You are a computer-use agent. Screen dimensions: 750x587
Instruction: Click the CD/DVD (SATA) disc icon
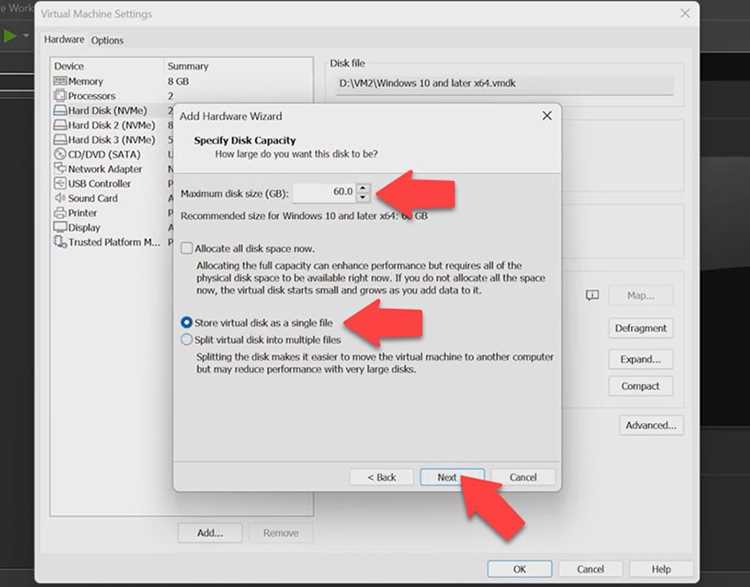coord(60,154)
